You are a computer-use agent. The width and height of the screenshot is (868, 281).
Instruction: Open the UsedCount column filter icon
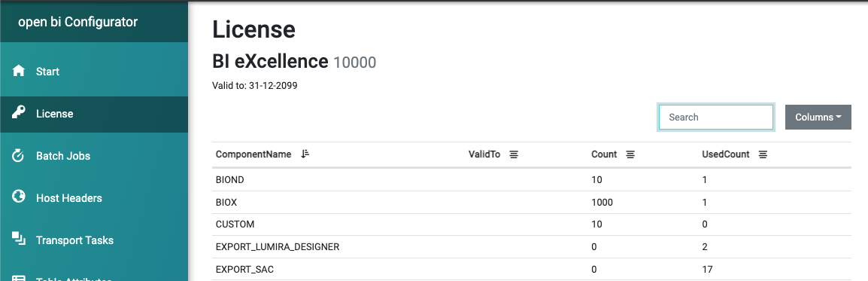(763, 154)
